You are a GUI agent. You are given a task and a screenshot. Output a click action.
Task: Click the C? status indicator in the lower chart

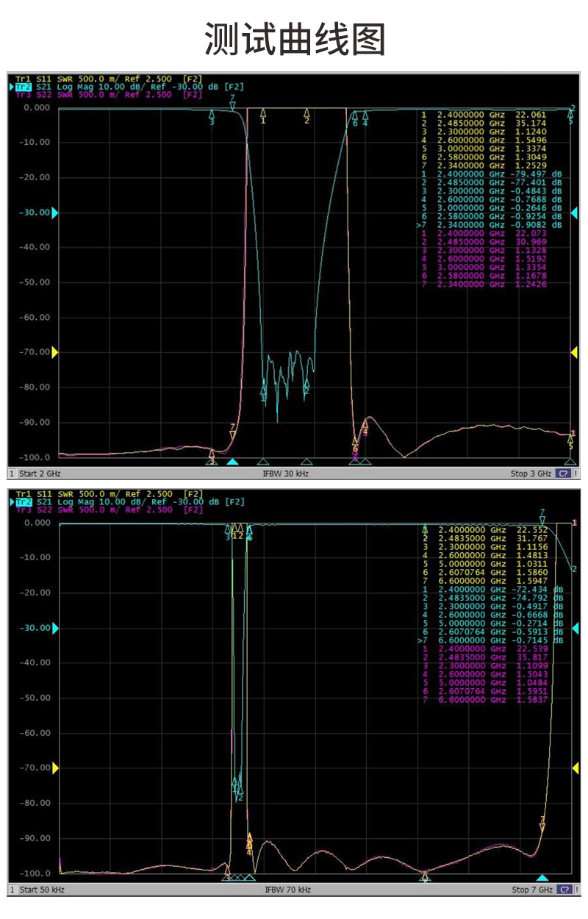[564, 890]
